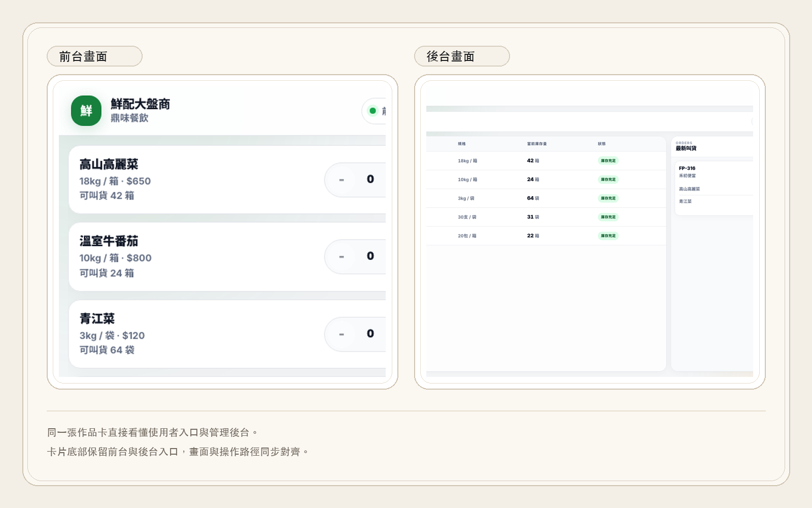Open the 後台畫面 label tab
812x508 pixels.
click(462, 56)
